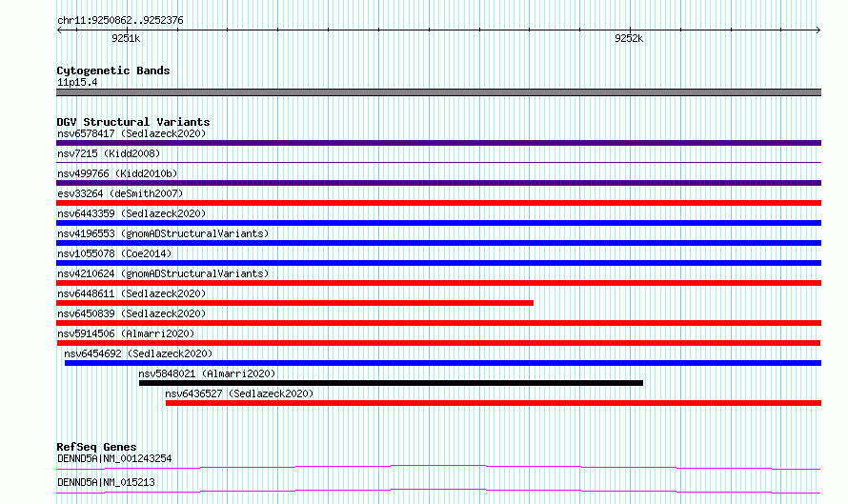Open variant label nsv6450839 (Sedlazeck2020)
This screenshot has width=848, height=504.
(x=131, y=313)
